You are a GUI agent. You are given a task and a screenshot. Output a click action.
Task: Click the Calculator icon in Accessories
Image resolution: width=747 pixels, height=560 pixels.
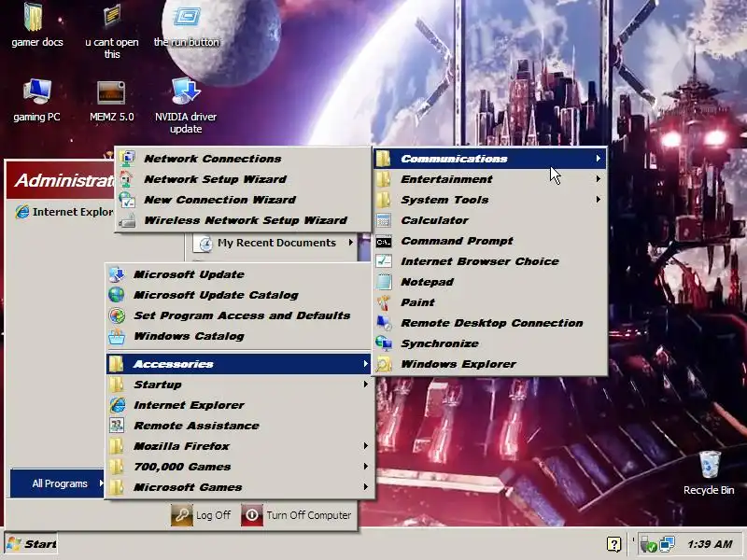(384, 220)
